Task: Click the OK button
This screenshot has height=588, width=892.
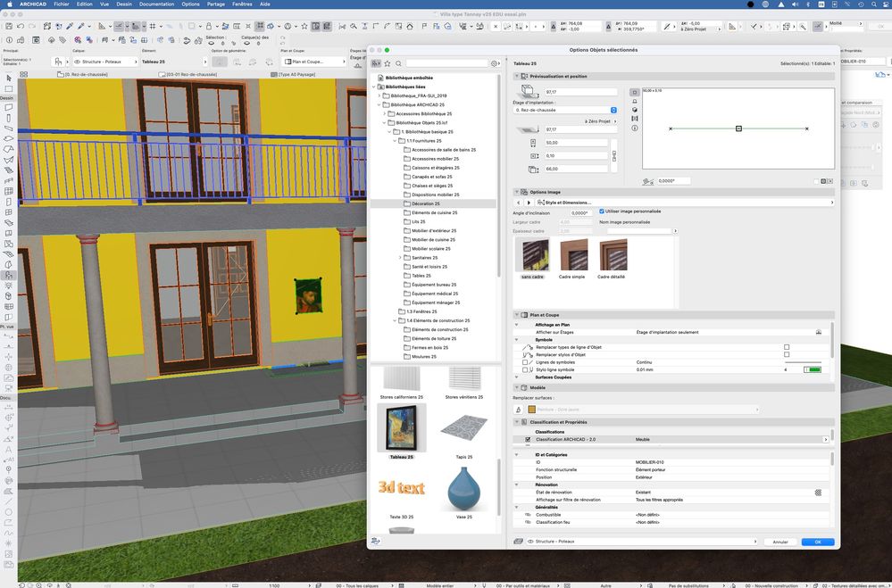Action: click(817, 542)
